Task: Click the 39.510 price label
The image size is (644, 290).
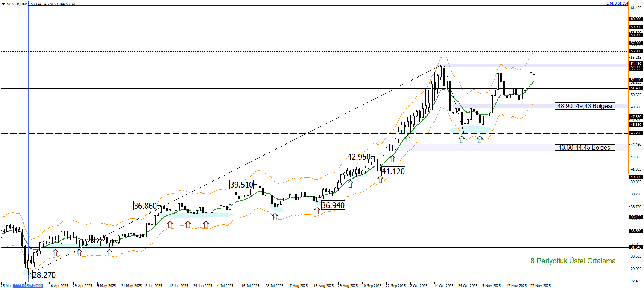Action: [241, 185]
